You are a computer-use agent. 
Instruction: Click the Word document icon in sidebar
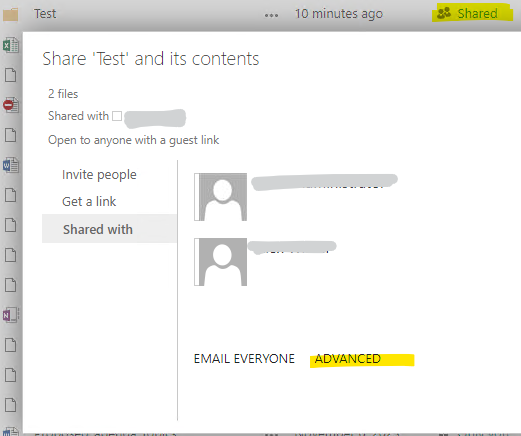11,165
